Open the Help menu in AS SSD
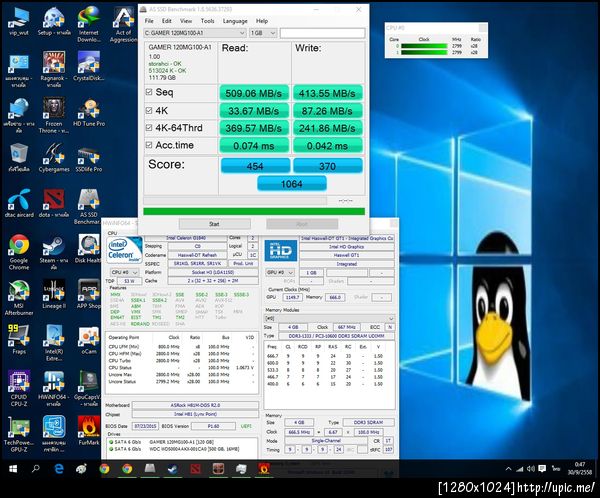Screen dimensions: 600x498 (x=262, y=21)
